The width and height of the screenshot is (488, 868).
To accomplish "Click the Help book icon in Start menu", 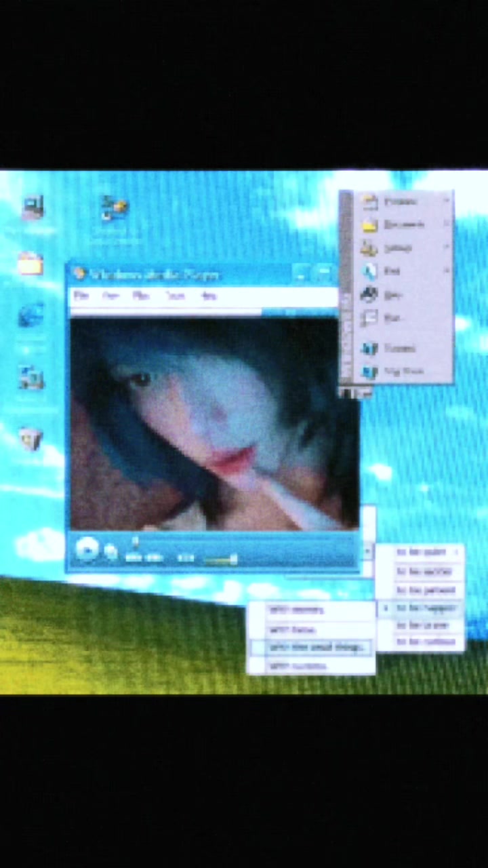I will click(x=369, y=294).
